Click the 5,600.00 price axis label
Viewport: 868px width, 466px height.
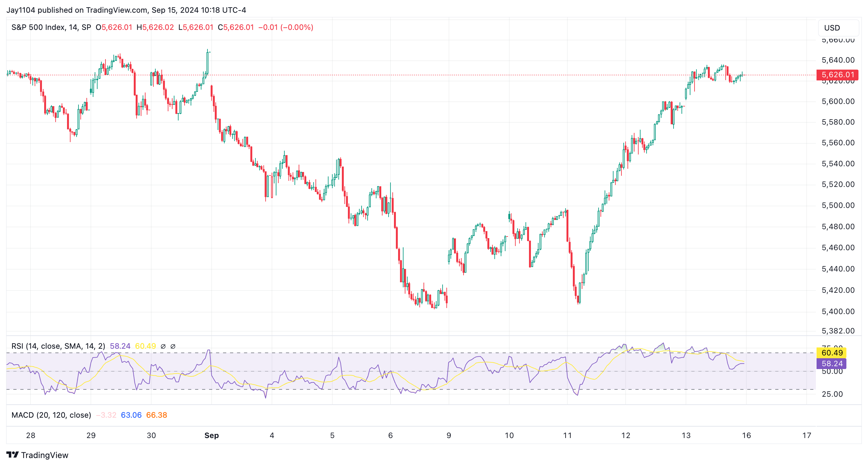pyautogui.click(x=838, y=101)
